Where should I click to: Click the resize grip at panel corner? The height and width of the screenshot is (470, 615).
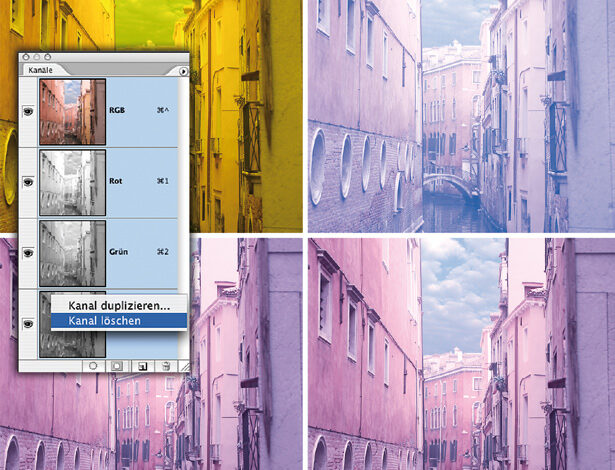click(x=184, y=366)
